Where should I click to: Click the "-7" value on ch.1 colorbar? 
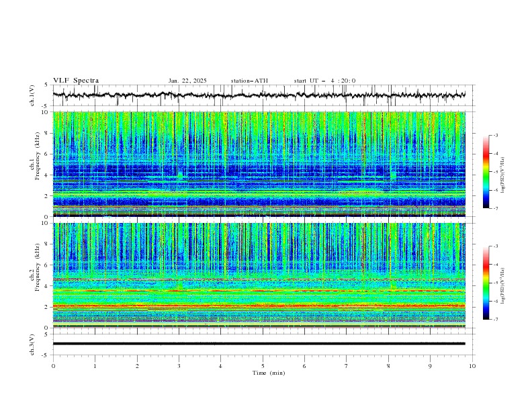(495, 209)
